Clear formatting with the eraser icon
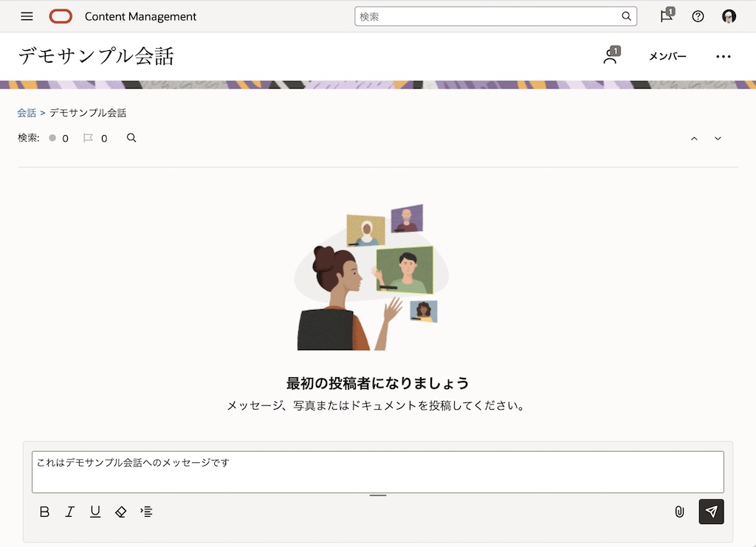The height and width of the screenshot is (547, 756). tap(120, 512)
